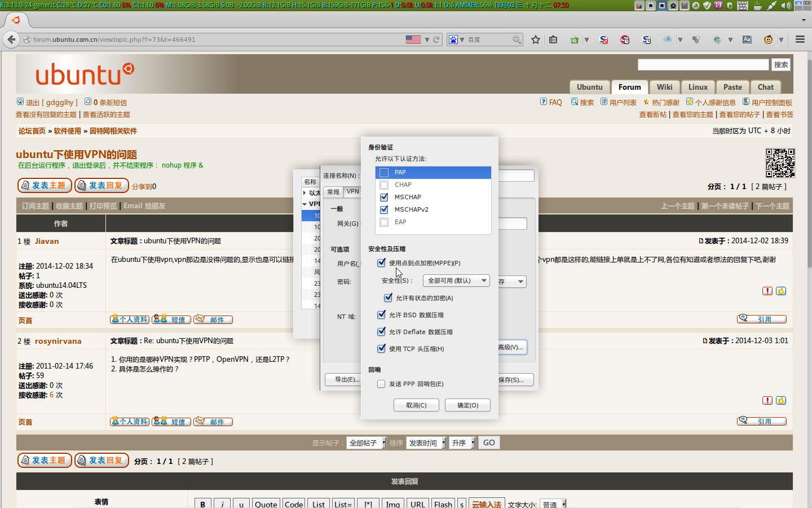Click the top 发表回复 button
The height and width of the screenshot is (508, 812).
(x=102, y=185)
